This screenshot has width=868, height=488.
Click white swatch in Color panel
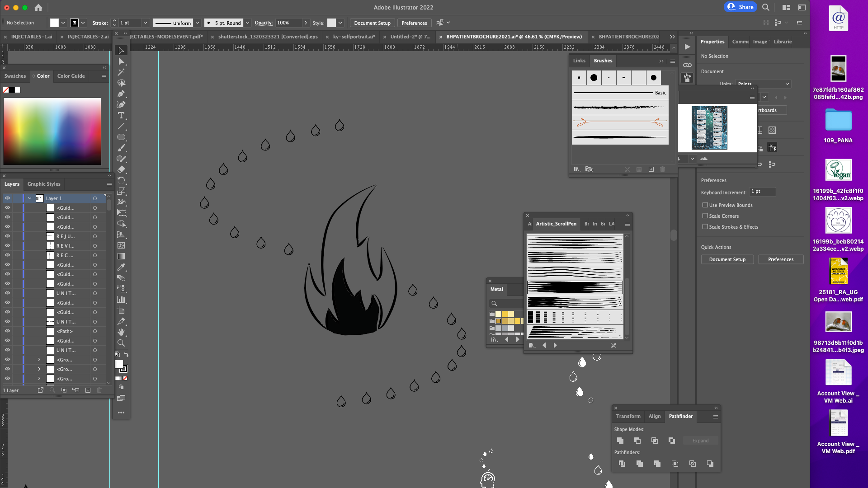tap(18, 90)
